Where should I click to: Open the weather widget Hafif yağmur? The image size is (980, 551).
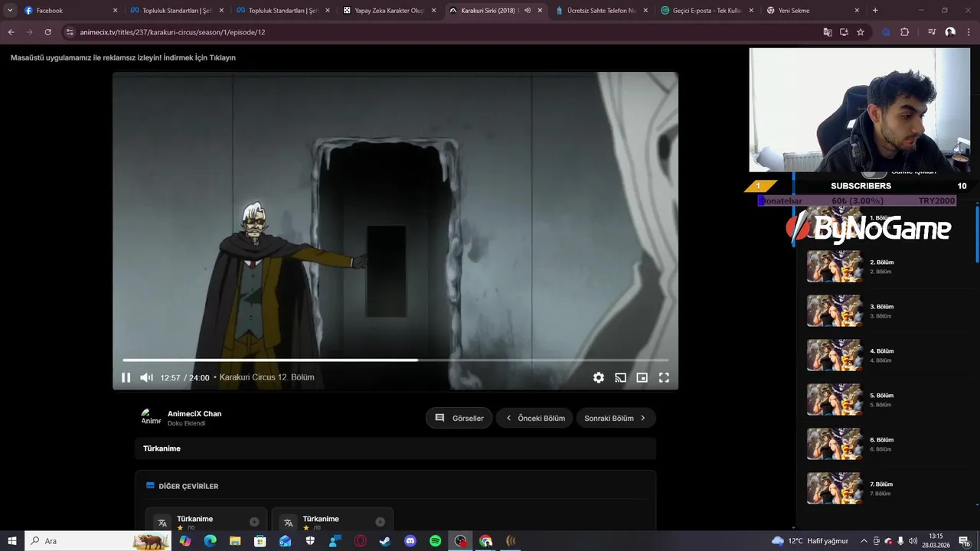tap(810, 541)
